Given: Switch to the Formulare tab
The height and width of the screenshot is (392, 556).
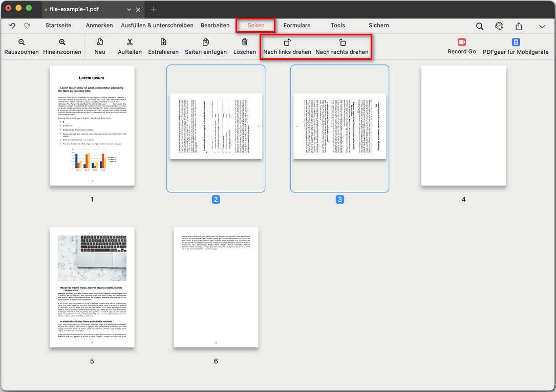Looking at the screenshot, I should click(x=297, y=25).
